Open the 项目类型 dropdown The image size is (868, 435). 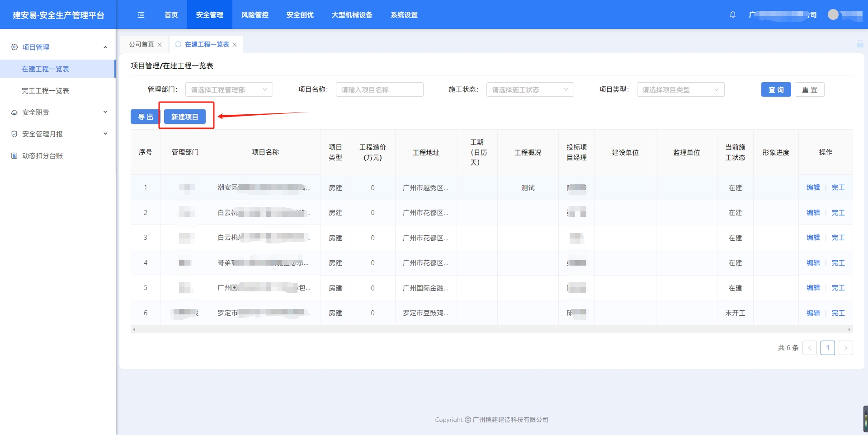pyautogui.click(x=680, y=90)
